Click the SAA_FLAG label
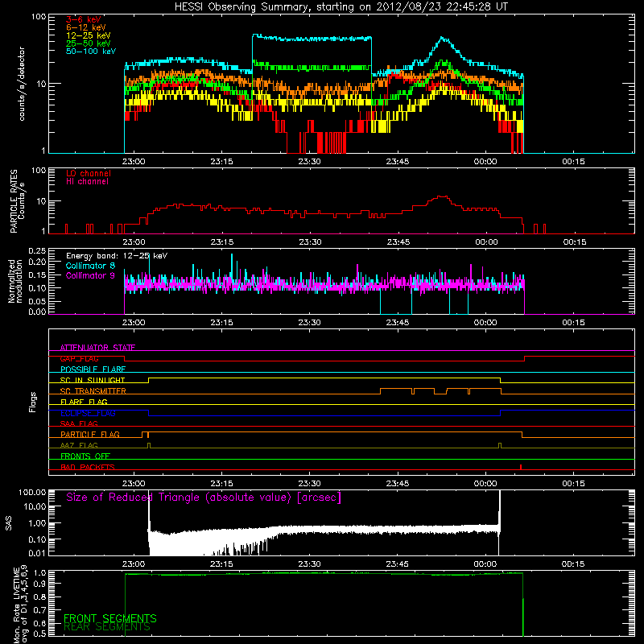 pos(79,423)
